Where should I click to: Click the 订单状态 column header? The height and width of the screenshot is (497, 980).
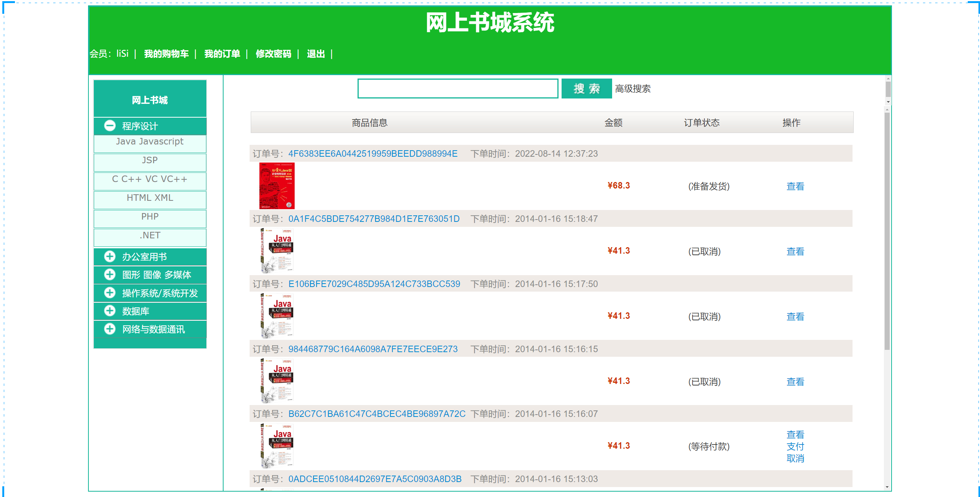701,123
